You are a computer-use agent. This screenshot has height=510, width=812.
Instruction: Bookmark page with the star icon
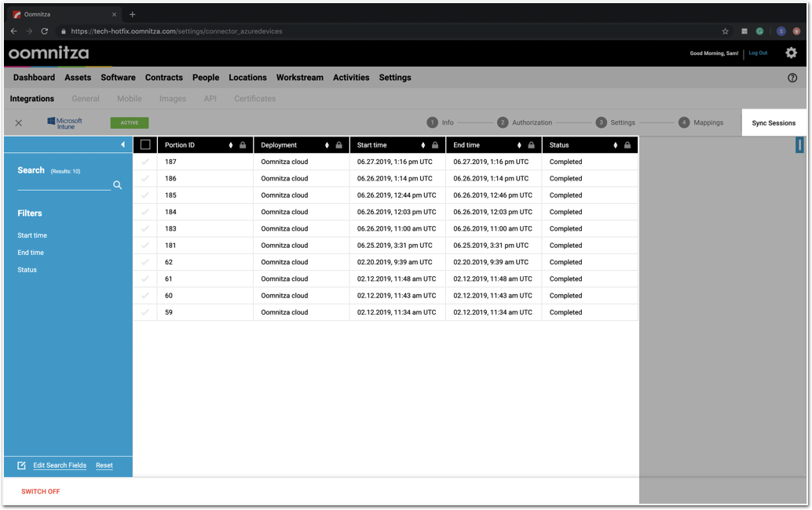click(x=725, y=31)
